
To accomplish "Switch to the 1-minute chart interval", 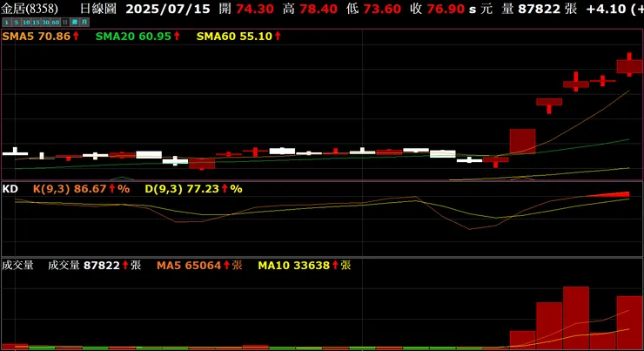I will (7, 22).
